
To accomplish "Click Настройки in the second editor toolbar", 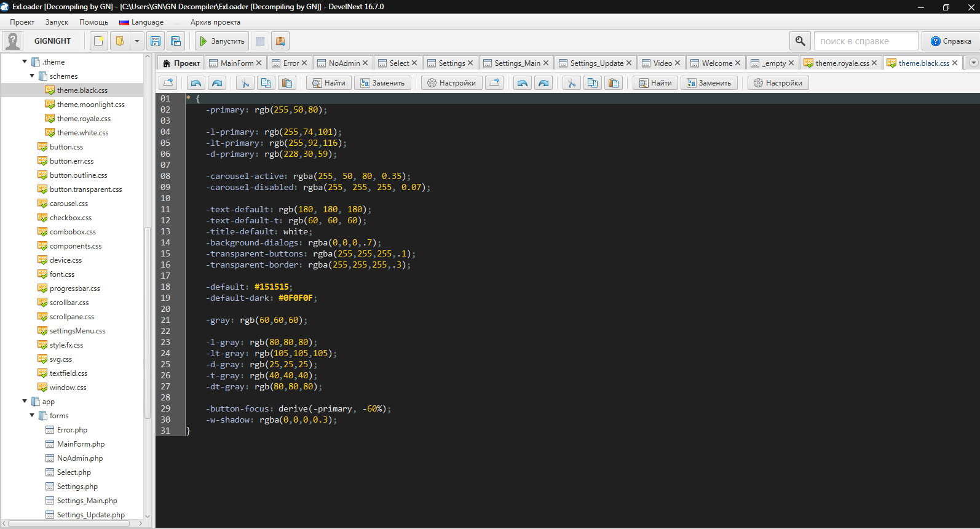I will click(778, 83).
